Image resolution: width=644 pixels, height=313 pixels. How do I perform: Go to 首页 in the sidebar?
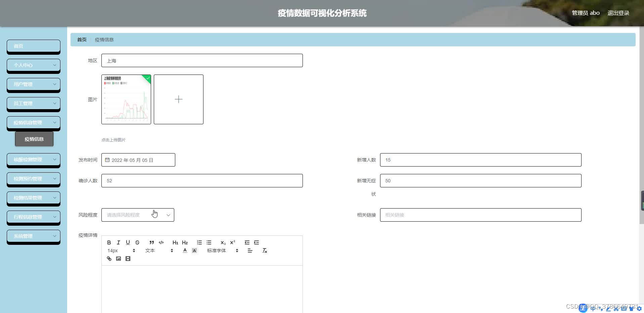coord(34,46)
